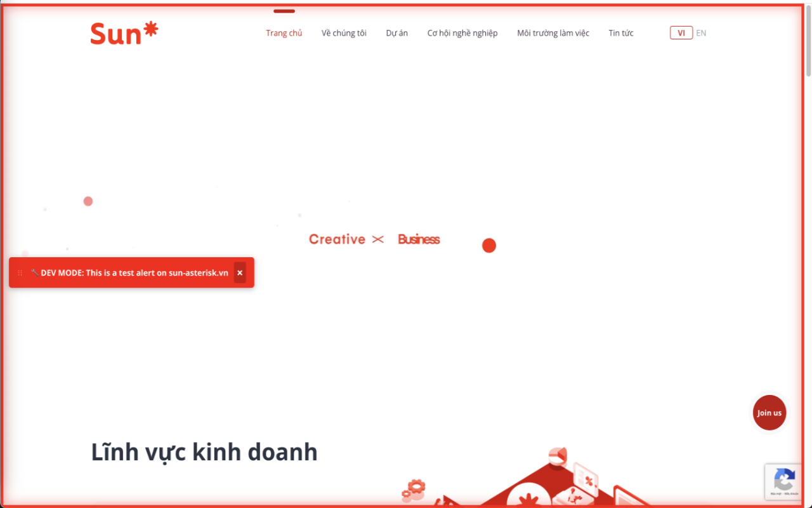Image resolution: width=812 pixels, height=508 pixels.
Task: Go to the Dự án section
Action: [x=397, y=33]
